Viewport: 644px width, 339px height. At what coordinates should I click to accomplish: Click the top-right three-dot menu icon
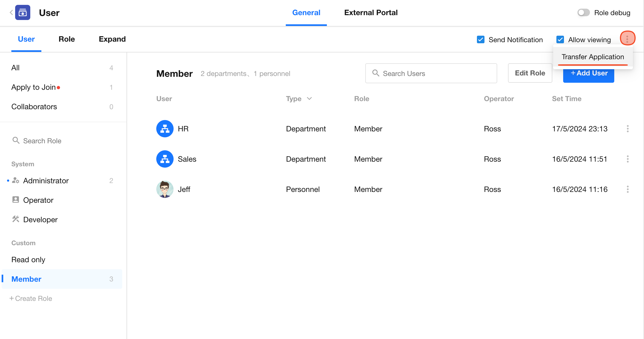click(627, 38)
